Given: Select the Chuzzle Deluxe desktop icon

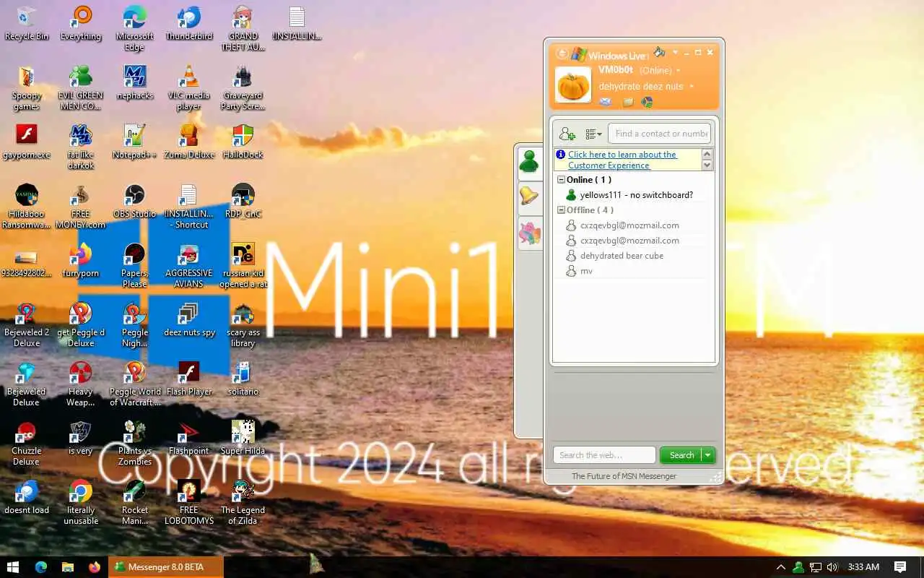Looking at the screenshot, I should pyautogui.click(x=27, y=443).
